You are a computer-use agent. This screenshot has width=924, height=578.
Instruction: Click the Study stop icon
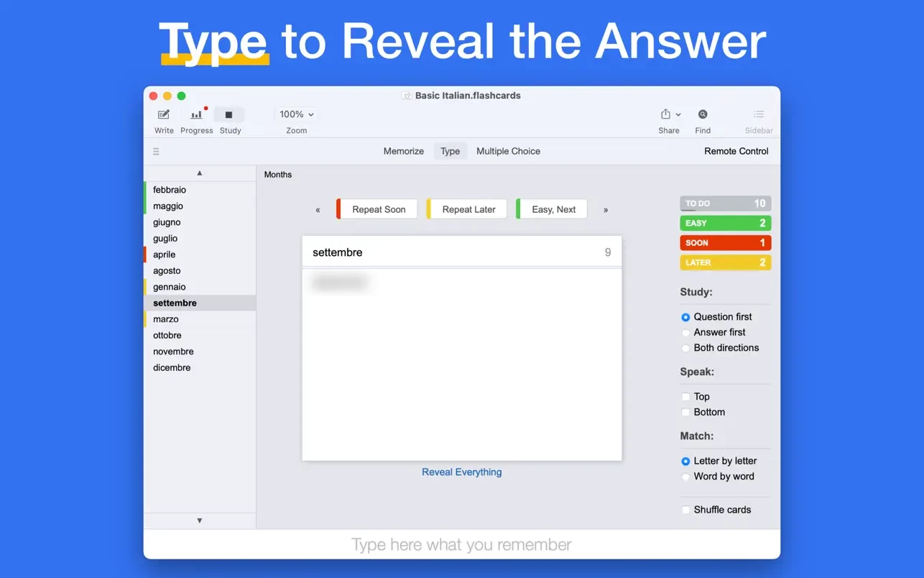point(229,115)
